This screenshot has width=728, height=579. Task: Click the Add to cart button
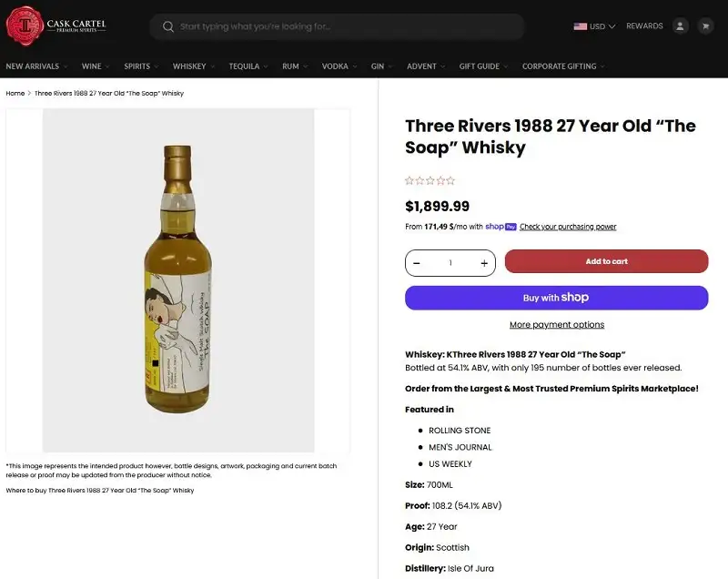(607, 261)
